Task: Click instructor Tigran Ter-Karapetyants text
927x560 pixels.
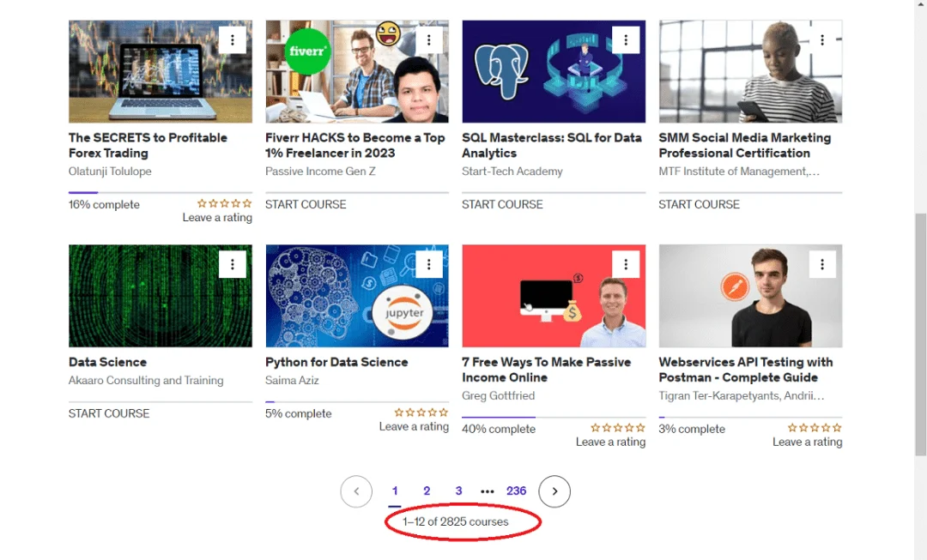Action: pyautogui.click(x=742, y=396)
